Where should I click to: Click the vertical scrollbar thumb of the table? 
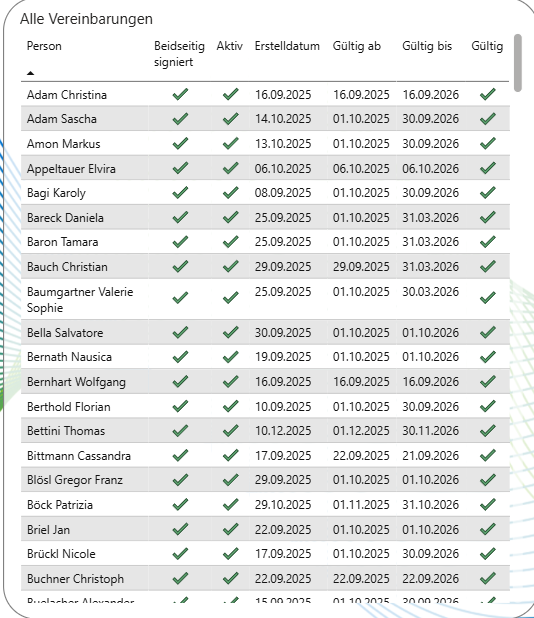[x=518, y=63]
